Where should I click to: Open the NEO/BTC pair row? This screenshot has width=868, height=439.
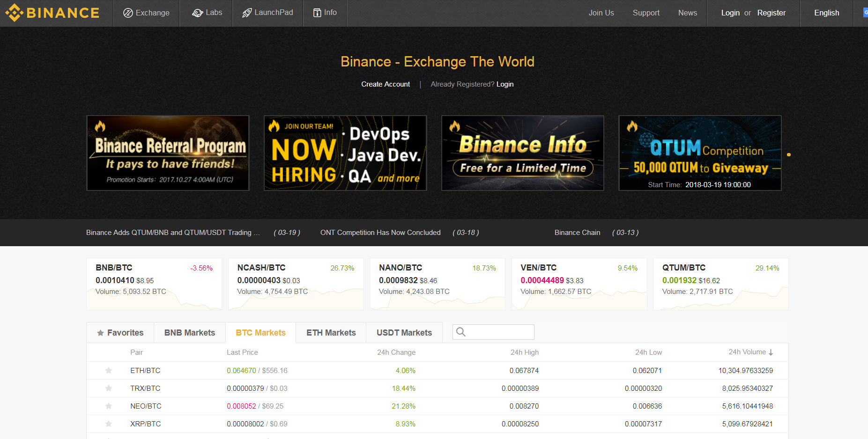[x=438, y=406]
